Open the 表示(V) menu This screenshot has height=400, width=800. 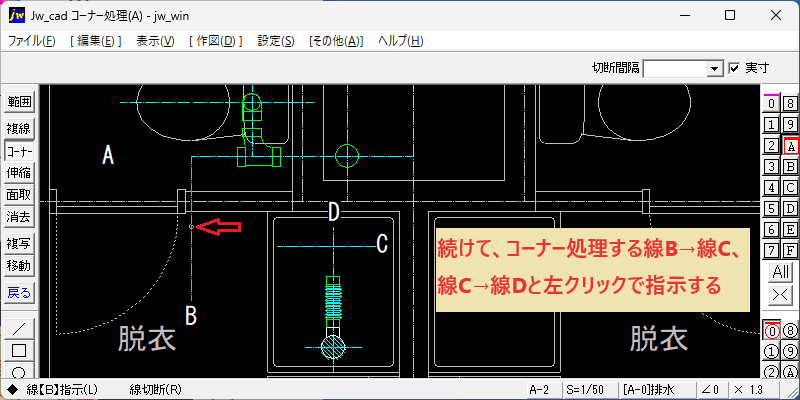pyautogui.click(x=155, y=41)
